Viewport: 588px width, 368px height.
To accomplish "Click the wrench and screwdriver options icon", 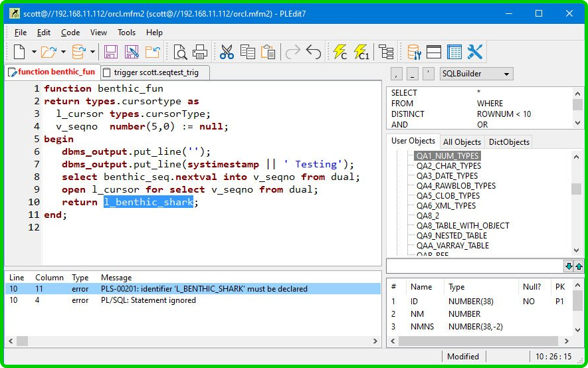I will click(x=475, y=52).
